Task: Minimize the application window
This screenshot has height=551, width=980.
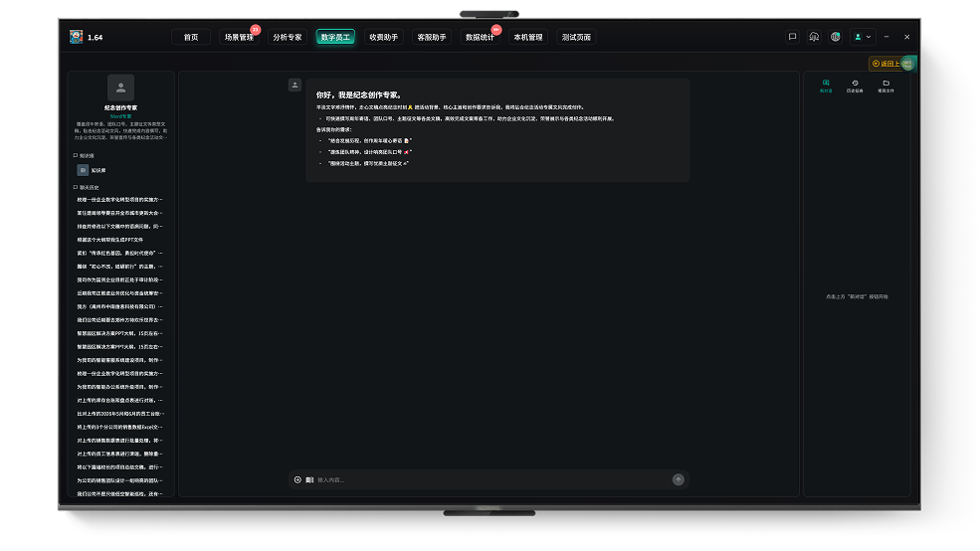Action: 886,37
